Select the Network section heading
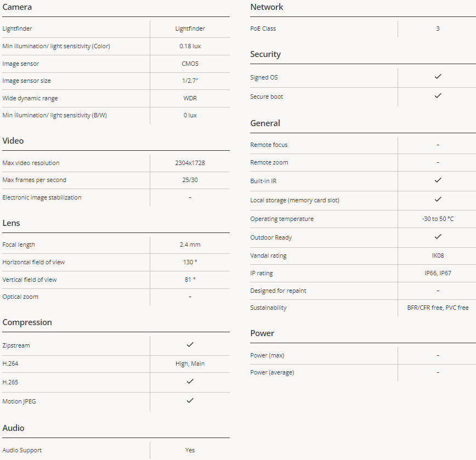The width and height of the screenshot is (476, 460). [267, 7]
